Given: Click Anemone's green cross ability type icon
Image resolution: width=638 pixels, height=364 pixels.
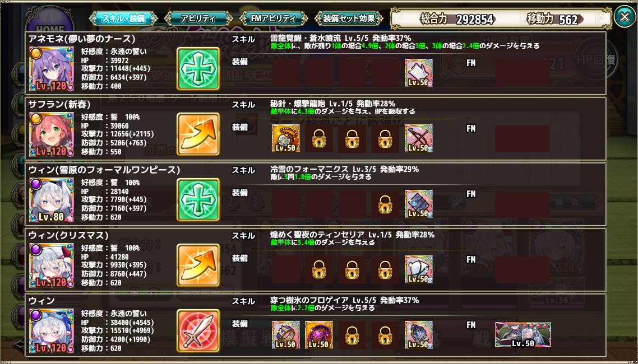Looking at the screenshot, I should click(x=198, y=69).
